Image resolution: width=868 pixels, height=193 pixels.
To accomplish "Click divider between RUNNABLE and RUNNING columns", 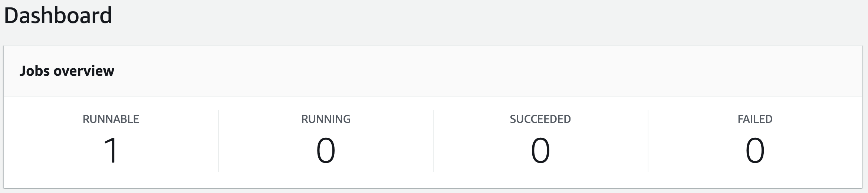I will [x=218, y=141].
